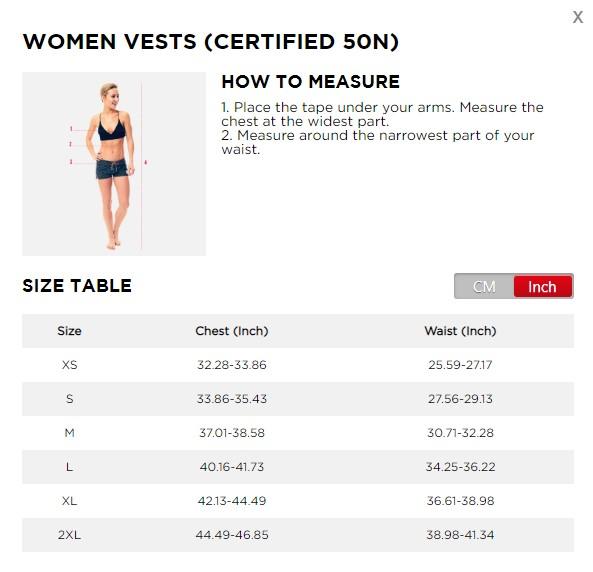Select the S size row label
This screenshot has height=572, width=593.
coord(70,399)
